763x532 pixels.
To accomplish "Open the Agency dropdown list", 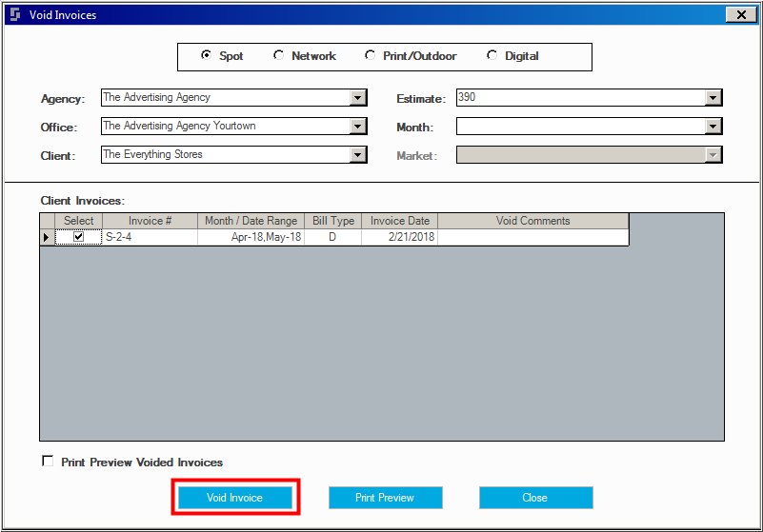I will click(x=357, y=98).
